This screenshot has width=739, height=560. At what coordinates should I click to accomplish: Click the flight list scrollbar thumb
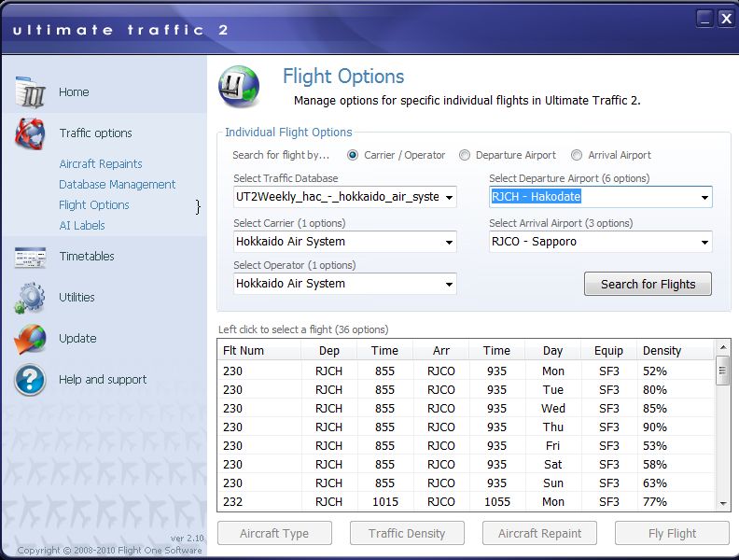point(722,371)
